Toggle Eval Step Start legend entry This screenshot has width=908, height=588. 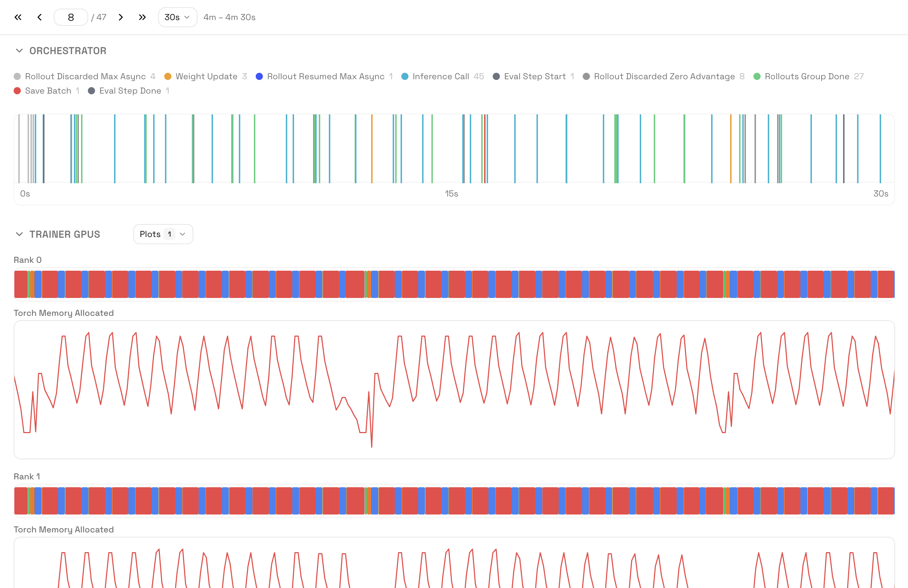pos(533,76)
